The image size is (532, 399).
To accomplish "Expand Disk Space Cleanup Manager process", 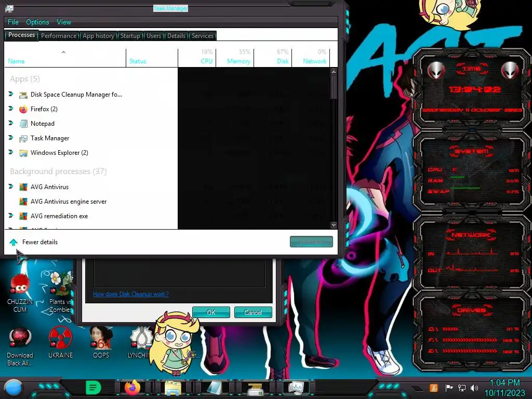I will pos(11,94).
